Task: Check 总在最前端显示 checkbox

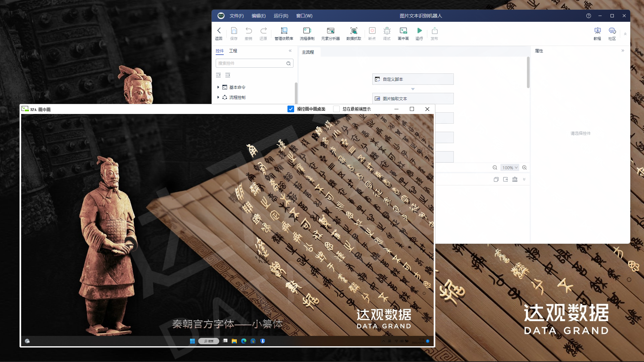Action: point(336,109)
